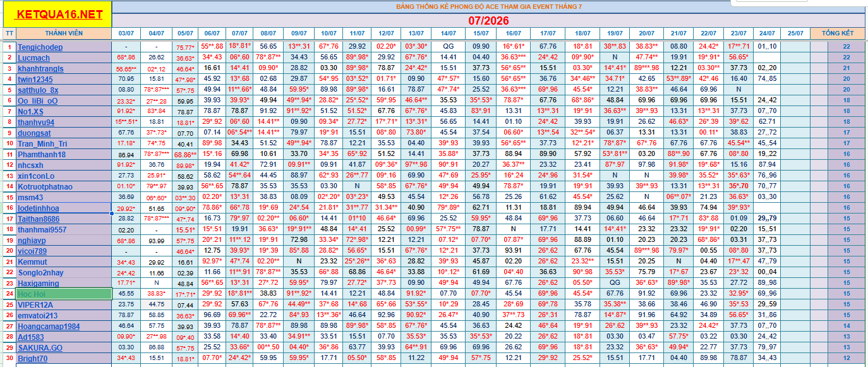Open member link Kemmut
This screenshot has width=868, height=367.
coord(32,262)
